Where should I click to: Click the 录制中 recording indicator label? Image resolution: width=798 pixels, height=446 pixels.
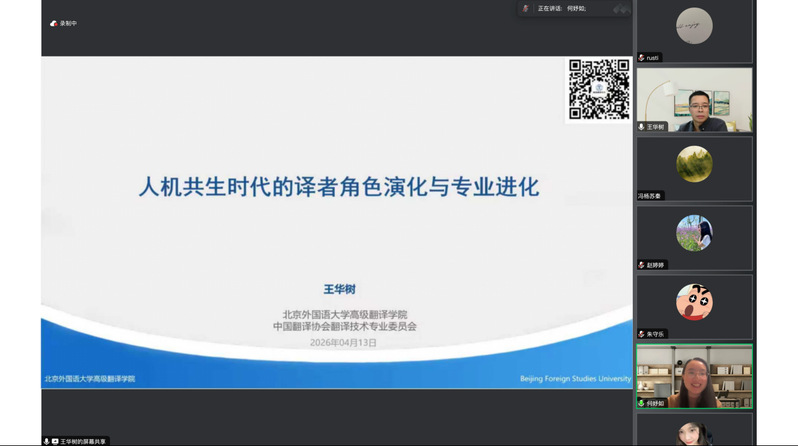click(x=68, y=23)
